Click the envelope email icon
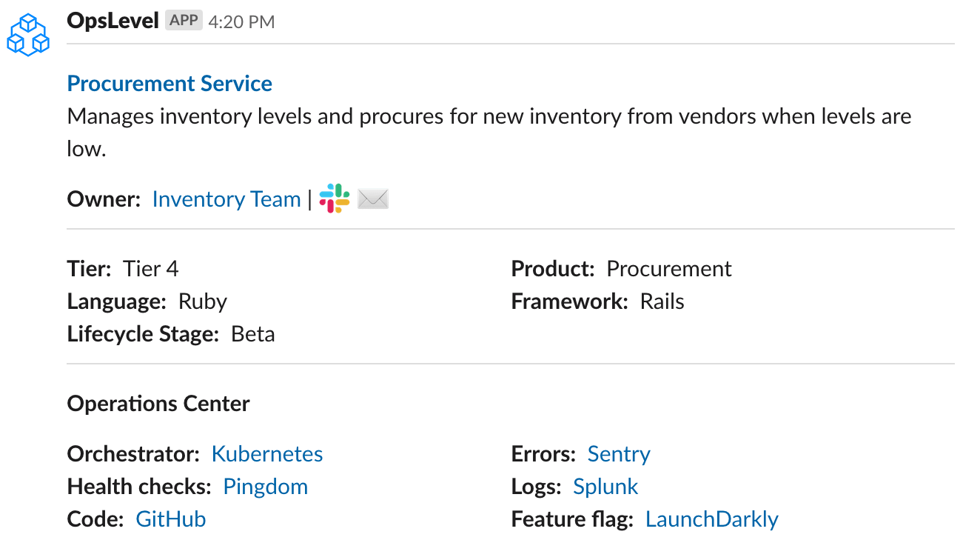 point(373,199)
